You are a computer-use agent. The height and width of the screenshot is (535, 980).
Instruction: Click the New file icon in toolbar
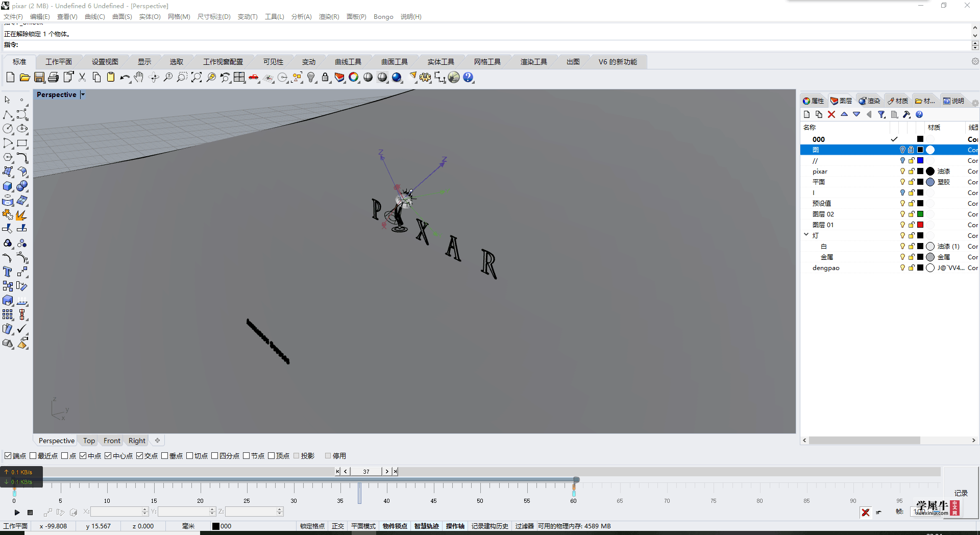[10, 77]
